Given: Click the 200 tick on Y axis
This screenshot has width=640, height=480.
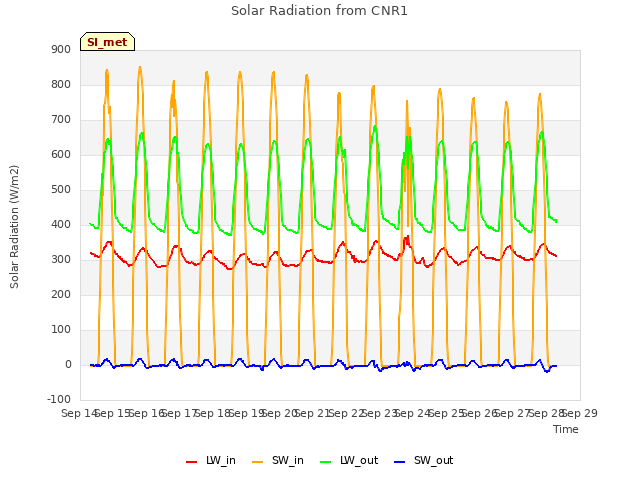Looking at the screenshot, I should pyautogui.click(x=61, y=295).
